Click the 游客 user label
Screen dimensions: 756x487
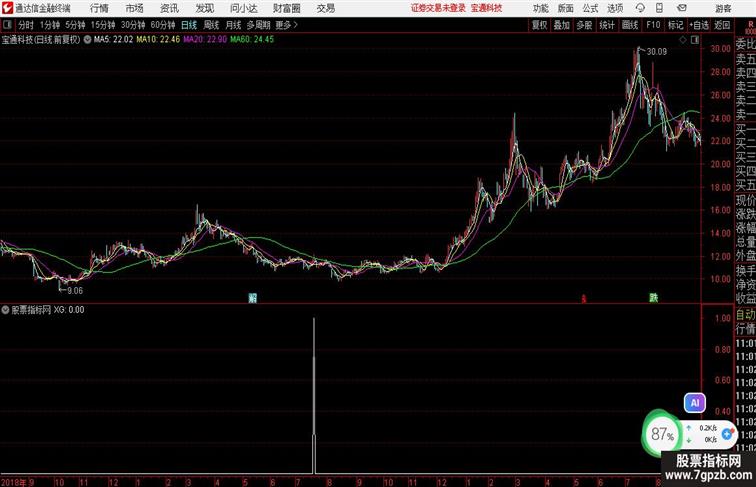723,9
